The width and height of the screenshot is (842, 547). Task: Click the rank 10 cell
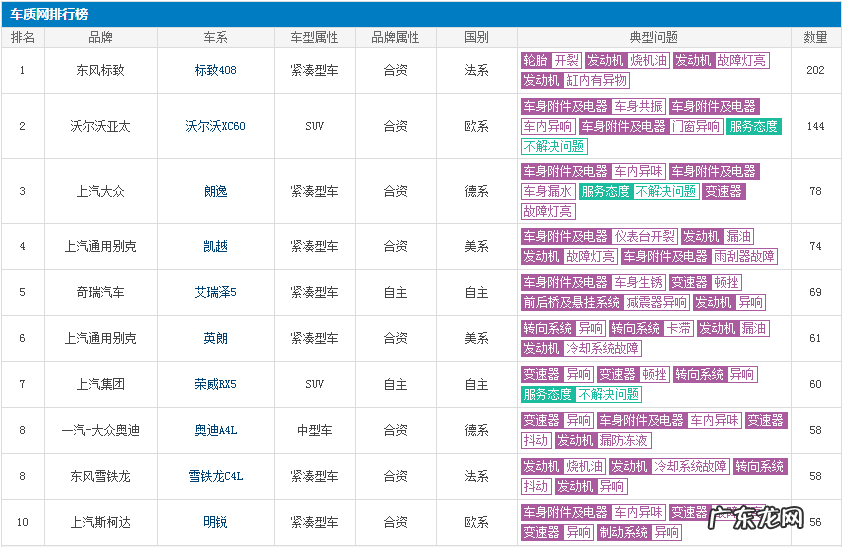coord(23,522)
